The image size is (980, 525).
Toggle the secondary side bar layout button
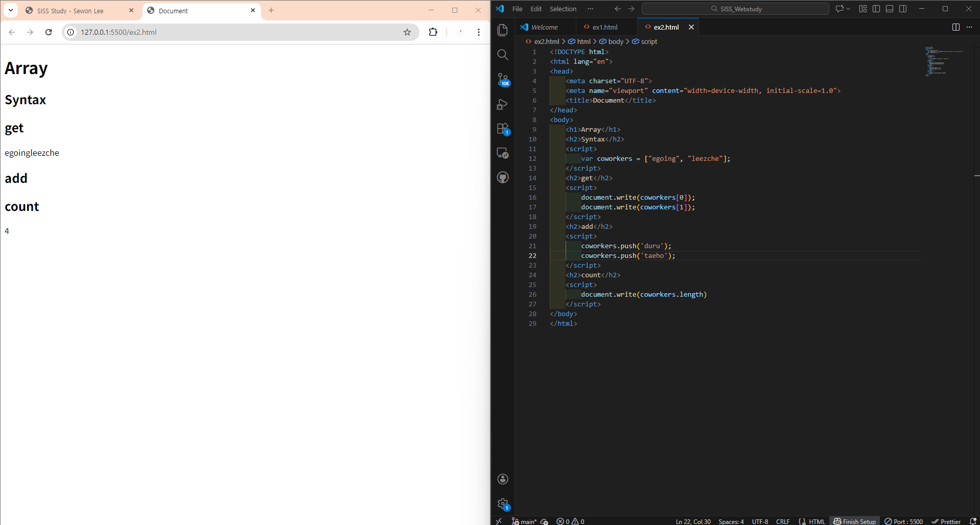point(903,9)
